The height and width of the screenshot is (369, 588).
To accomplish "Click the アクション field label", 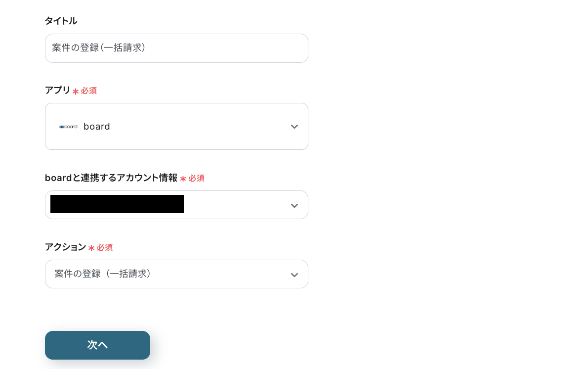I will (x=65, y=247).
